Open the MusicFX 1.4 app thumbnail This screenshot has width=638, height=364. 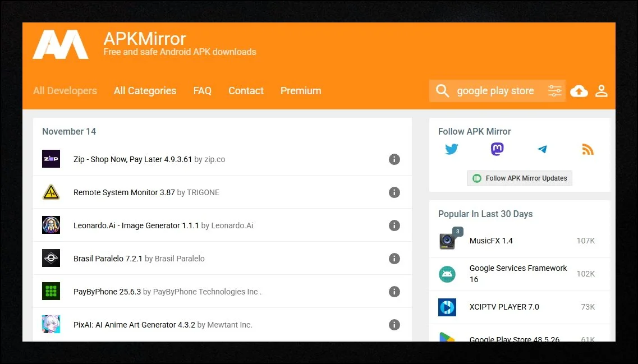(448, 241)
